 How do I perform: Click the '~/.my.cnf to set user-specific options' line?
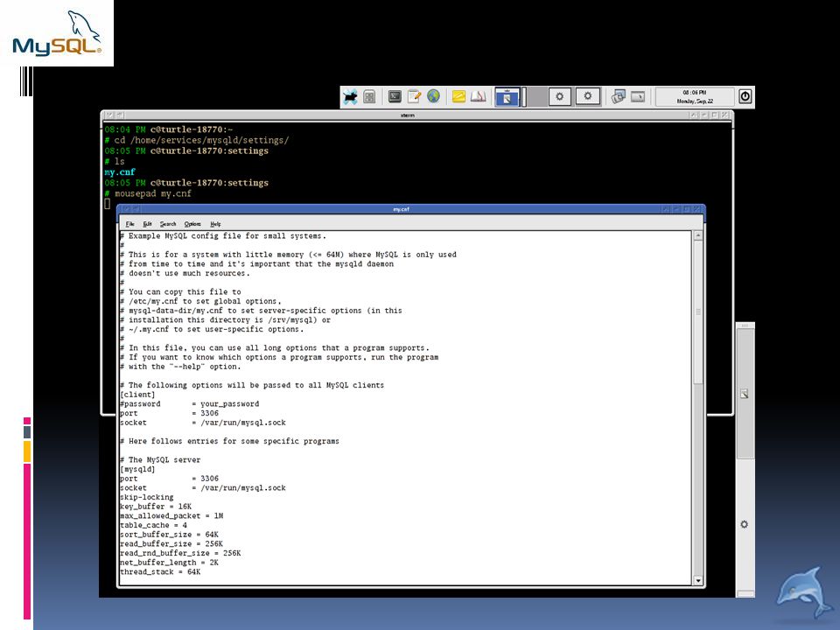(x=212, y=330)
